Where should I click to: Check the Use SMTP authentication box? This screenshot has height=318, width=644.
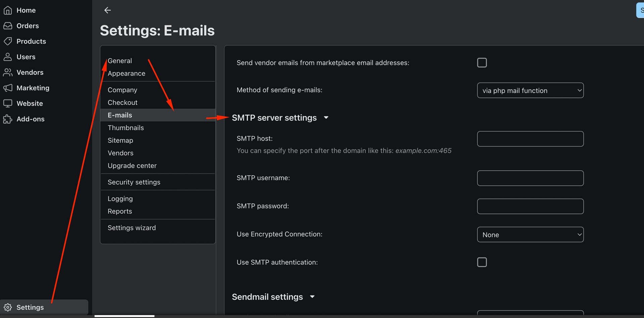[482, 262]
